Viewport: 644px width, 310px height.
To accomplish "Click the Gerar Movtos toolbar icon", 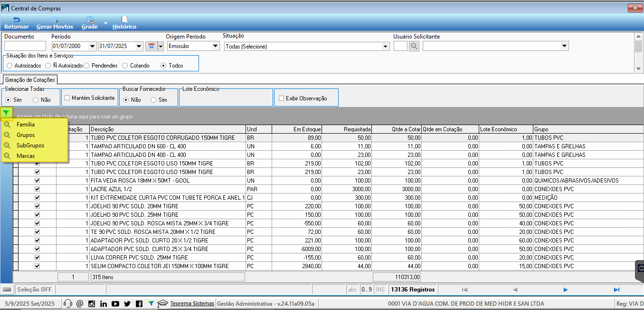I will (x=55, y=19).
